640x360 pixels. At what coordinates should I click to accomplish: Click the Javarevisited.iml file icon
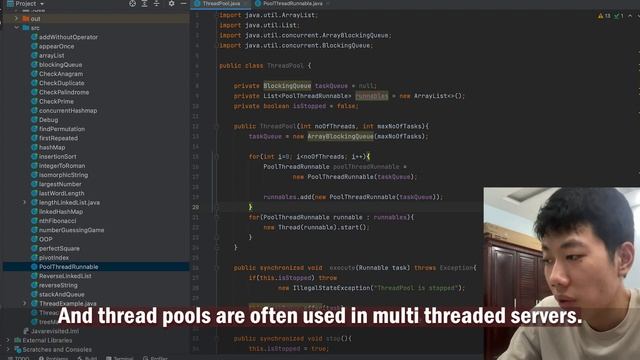click(x=26, y=331)
